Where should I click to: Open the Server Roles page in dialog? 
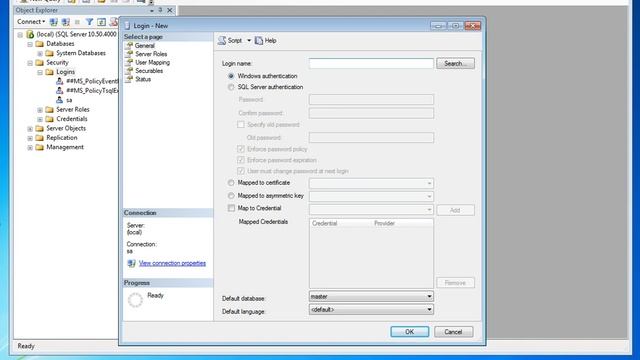151,54
